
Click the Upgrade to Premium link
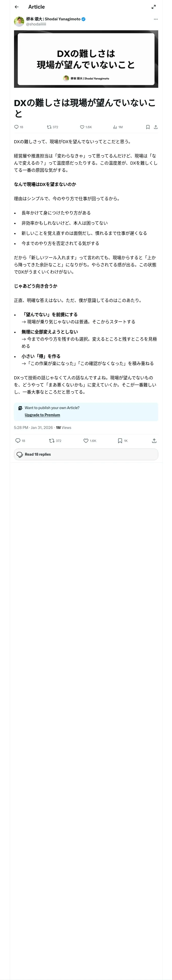[42, 415]
